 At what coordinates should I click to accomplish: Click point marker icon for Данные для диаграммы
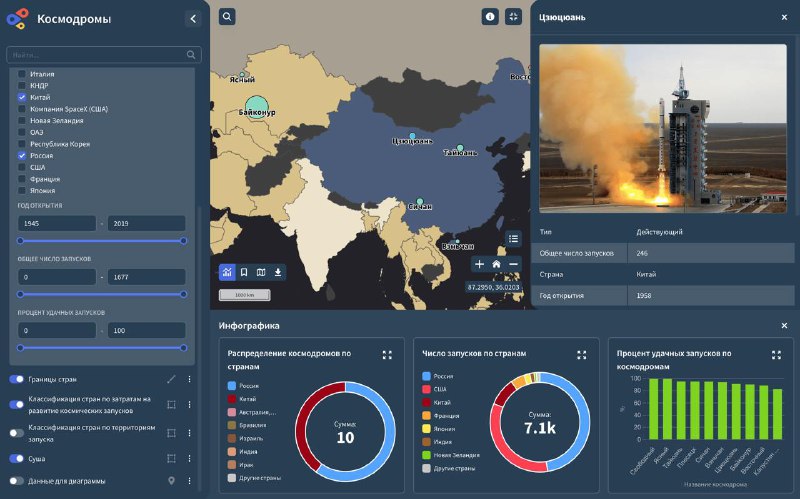(x=171, y=481)
